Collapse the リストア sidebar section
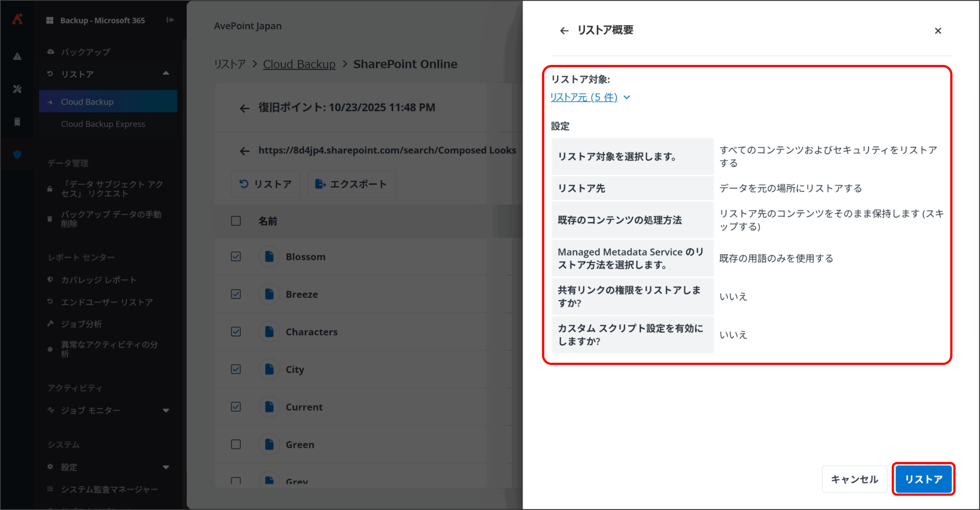980x510 pixels. (x=166, y=74)
